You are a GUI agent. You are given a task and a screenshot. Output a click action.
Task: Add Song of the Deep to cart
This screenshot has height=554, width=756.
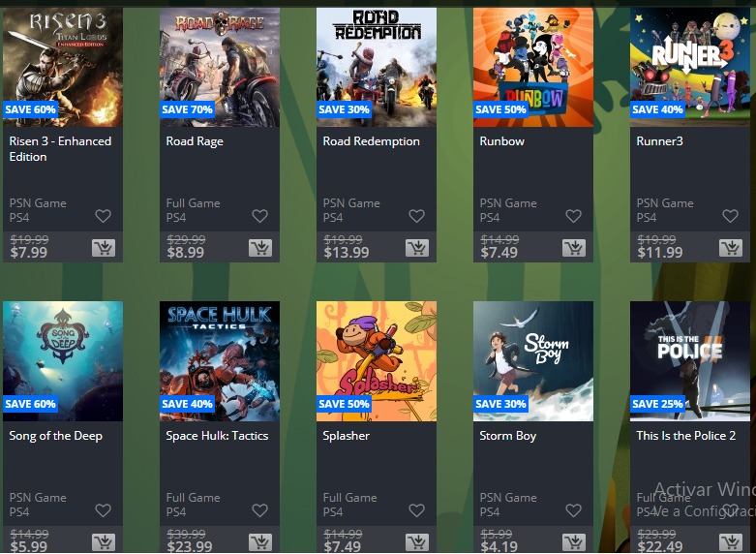click(x=104, y=542)
